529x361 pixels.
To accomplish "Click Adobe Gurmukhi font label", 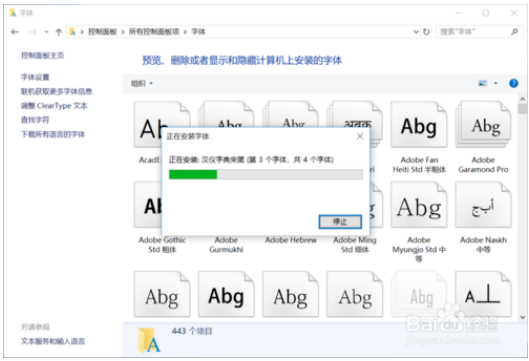I will click(x=226, y=245).
